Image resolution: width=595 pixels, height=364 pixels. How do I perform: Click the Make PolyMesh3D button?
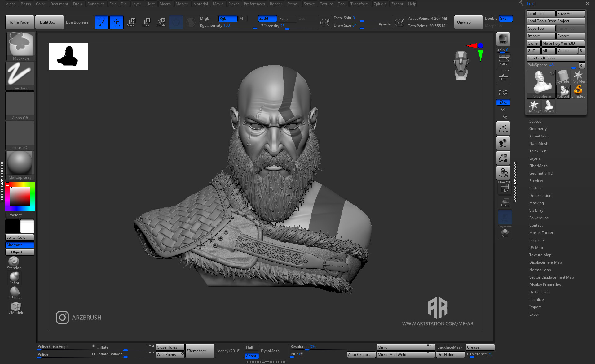coord(563,43)
